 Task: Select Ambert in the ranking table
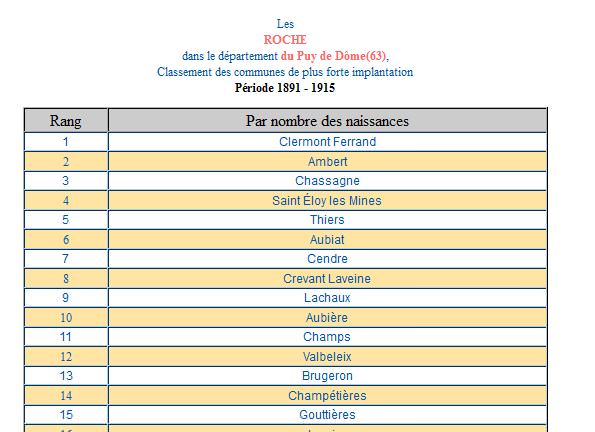pyautogui.click(x=327, y=161)
